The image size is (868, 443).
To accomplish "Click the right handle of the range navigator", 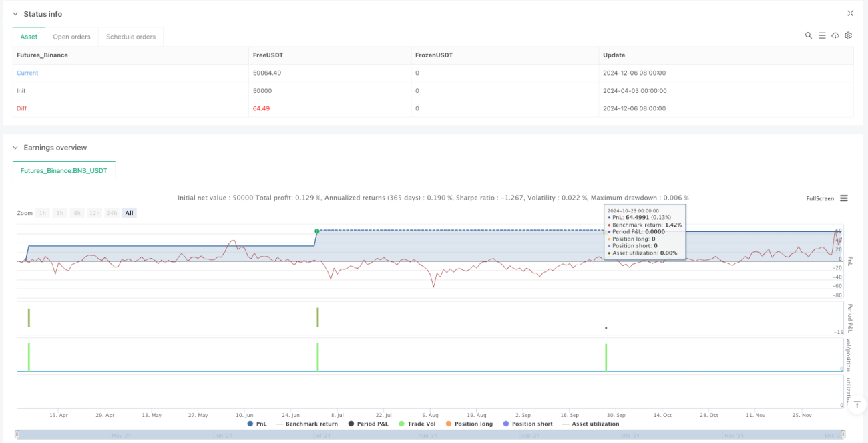I will (844, 436).
